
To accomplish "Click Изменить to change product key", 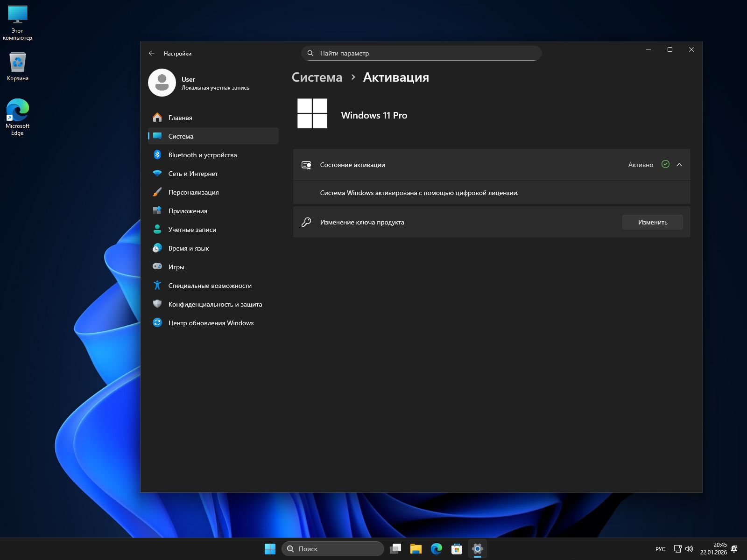I will [652, 222].
